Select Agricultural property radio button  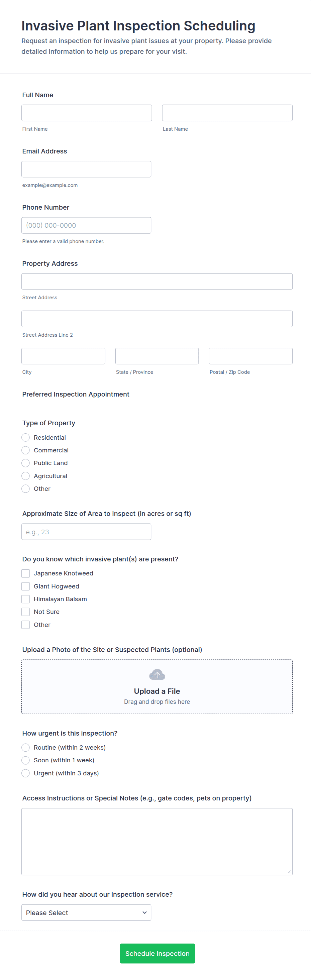25,476
